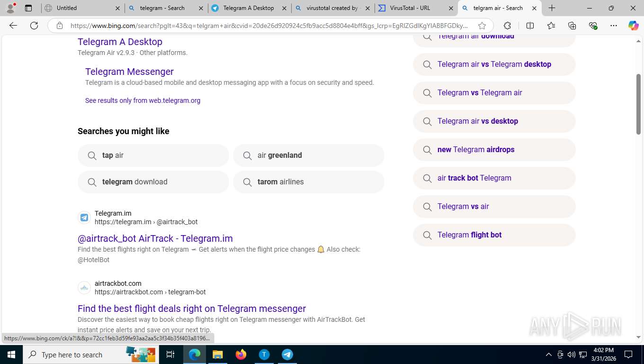
Task: Launch Firefox from the taskbar
Action: (241, 355)
